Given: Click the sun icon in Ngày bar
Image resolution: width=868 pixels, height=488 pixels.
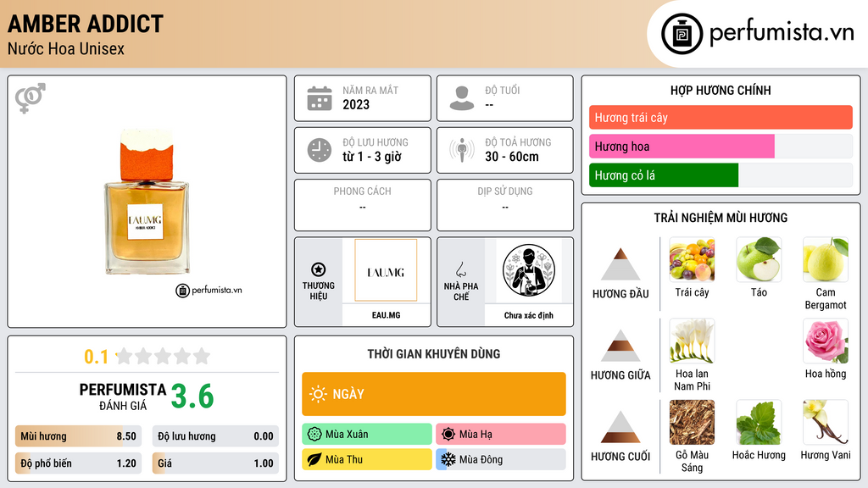Looking at the screenshot, I should click(x=318, y=394).
